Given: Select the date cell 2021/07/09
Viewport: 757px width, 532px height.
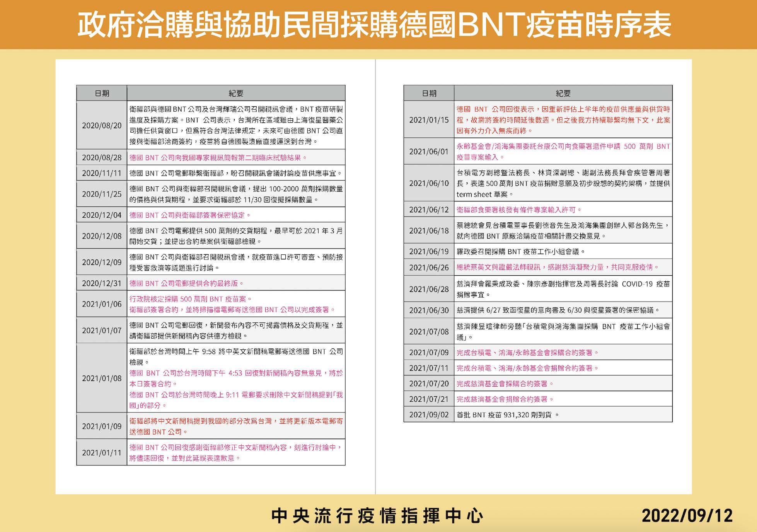Looking at the screenshot, I should click(x=429, y=352).
